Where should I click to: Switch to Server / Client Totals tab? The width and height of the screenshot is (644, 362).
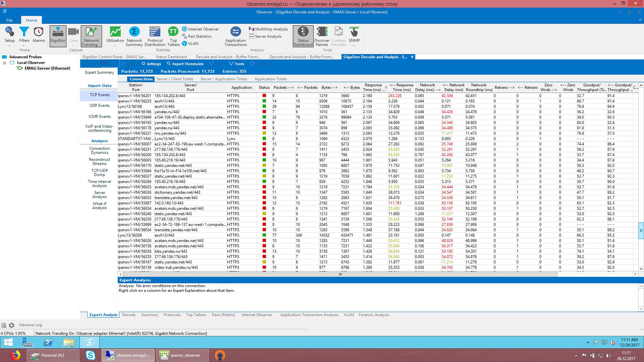coord(175,79)
